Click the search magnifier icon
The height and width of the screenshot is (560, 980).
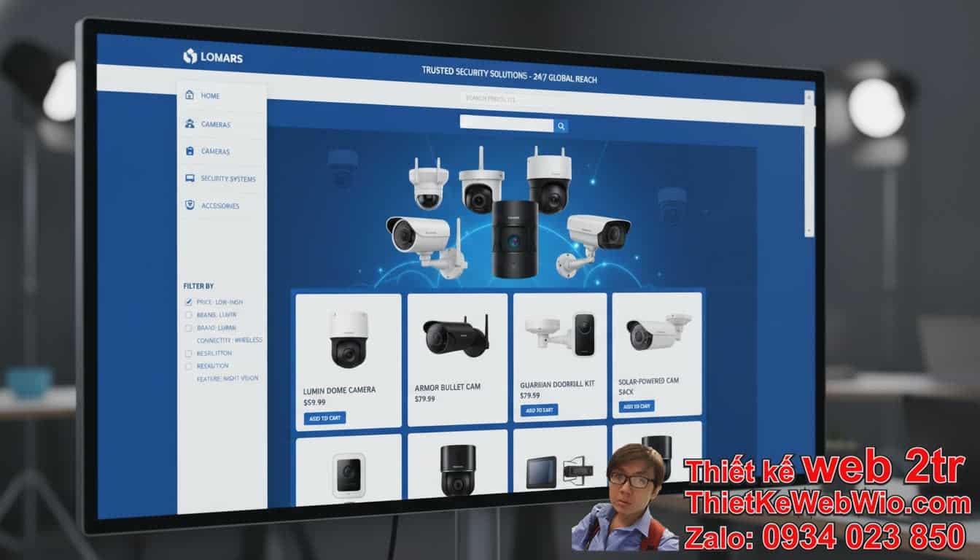pos(560,126)
